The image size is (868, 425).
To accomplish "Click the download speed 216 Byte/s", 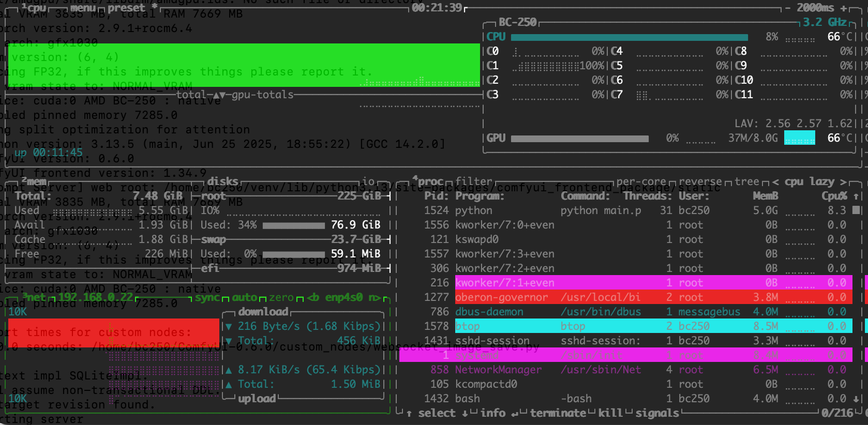I will (x=270, y=326).
